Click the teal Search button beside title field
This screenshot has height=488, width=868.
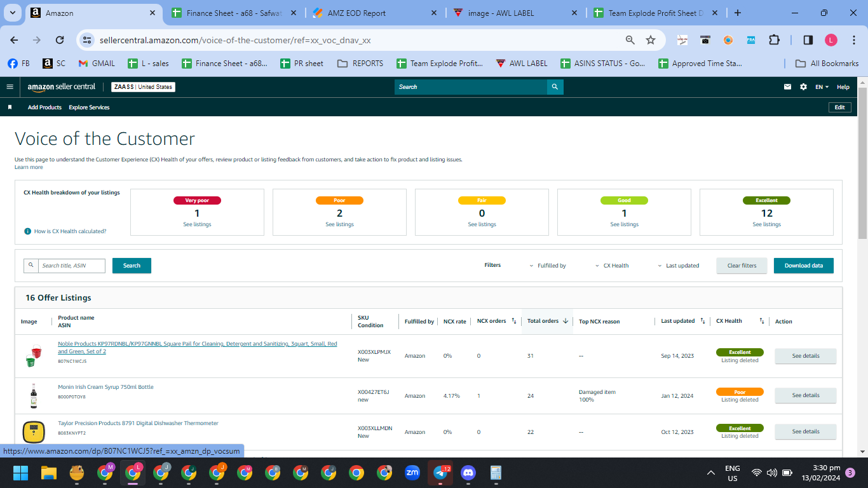click(132, 266)
